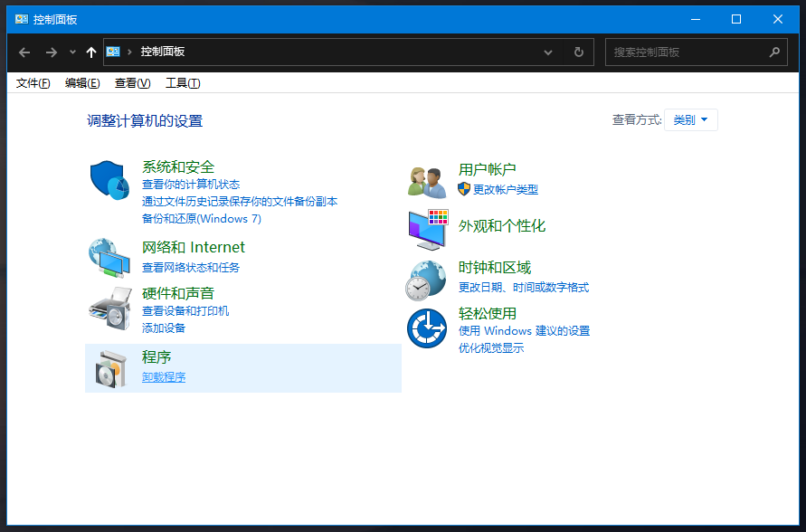Click 使用 Windows 建议的设置 link
The image size is (806, 532).
tap(525, 330)
